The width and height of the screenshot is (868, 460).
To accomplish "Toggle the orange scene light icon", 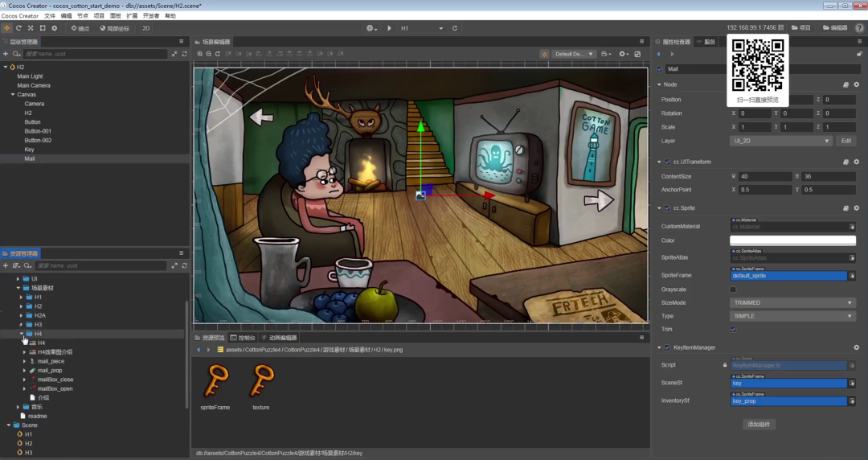I will [x=545, y=55].
